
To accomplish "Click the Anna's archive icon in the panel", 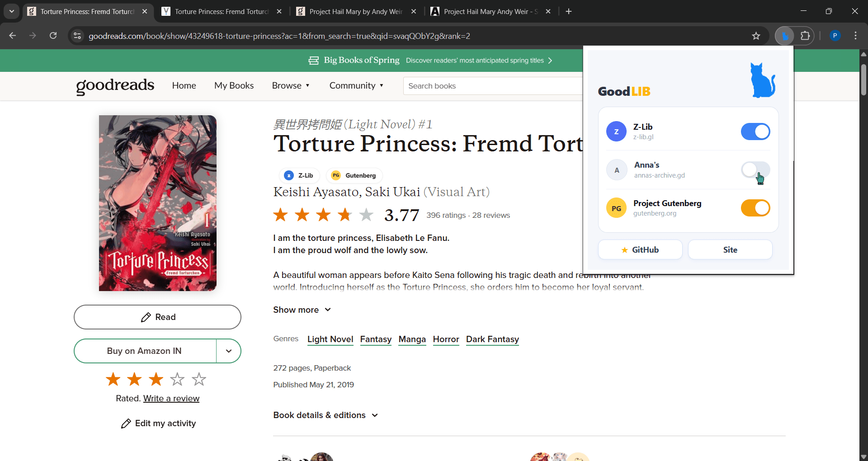I will pyautogui.click(x=616, y=169).
